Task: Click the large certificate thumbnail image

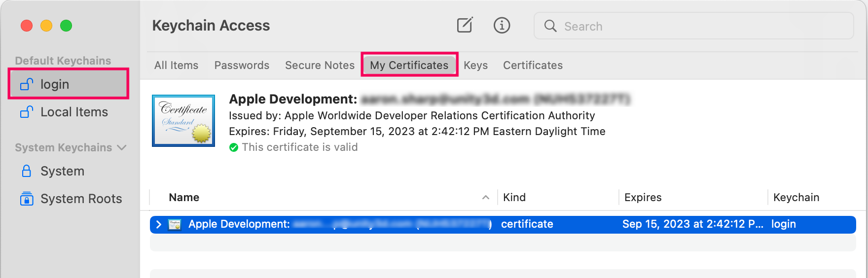Action: (x=183, y=121)
